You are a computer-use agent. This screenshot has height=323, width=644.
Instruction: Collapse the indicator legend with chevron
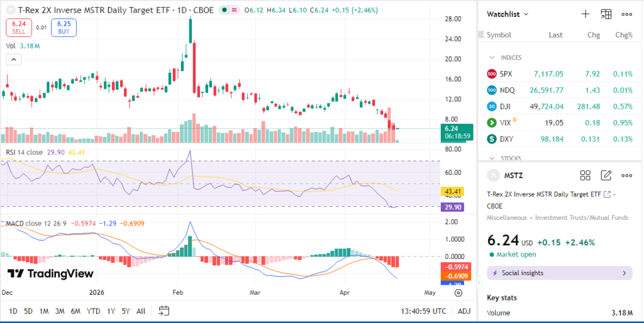14,59
